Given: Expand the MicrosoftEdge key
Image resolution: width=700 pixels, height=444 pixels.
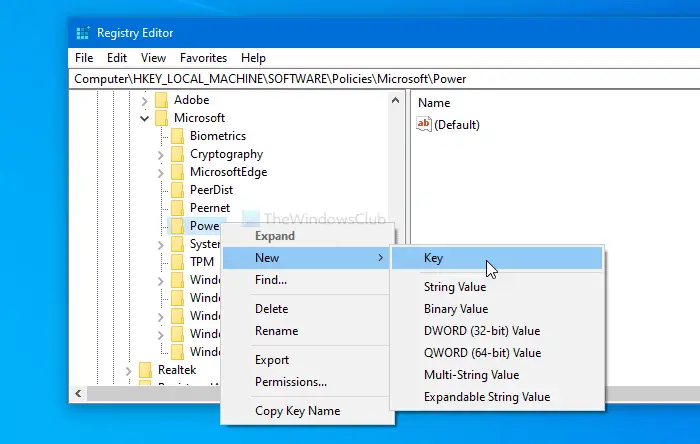Looking at the screenshot, I should pos(161,173).
